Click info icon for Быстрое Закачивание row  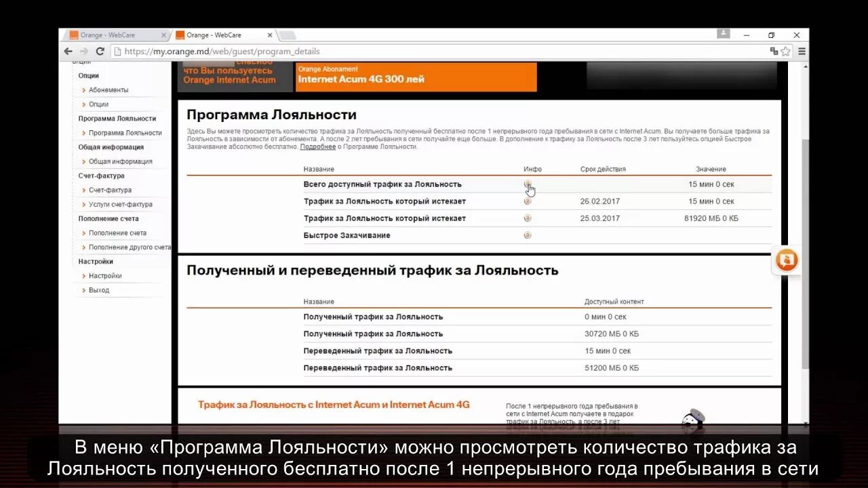[528, 235]
